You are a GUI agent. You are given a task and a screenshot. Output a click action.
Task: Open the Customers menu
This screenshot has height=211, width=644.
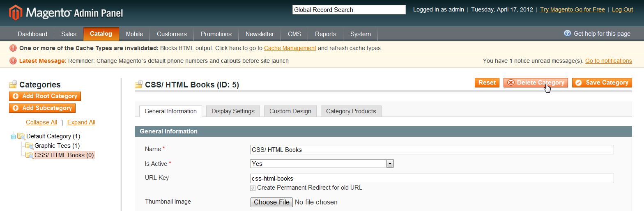pos(172,34)
